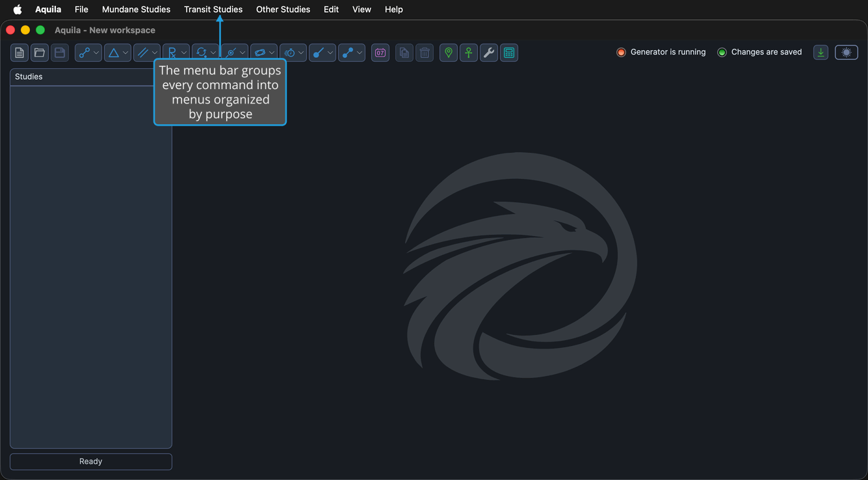Open the circular arrows cycle dropdown

[x=205, y=53]
